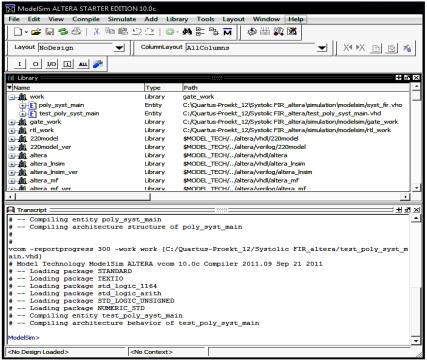Click the blue signal filter pipette icon
Image resolution: width=427 pixels, height=360 pixels.
point(98,64)
